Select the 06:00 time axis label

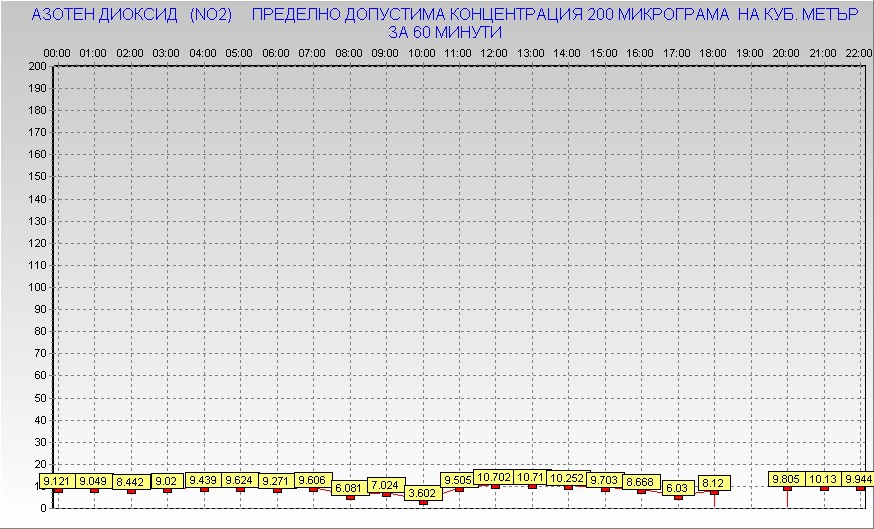pos(275,52)
